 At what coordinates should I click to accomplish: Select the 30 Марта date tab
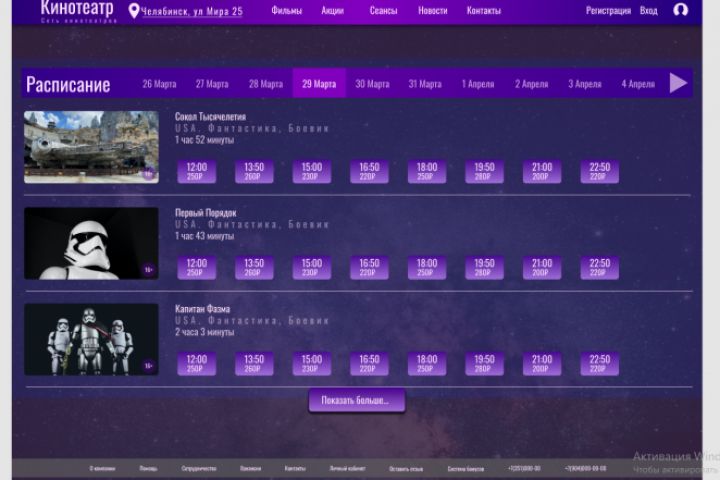click(372, 84)
